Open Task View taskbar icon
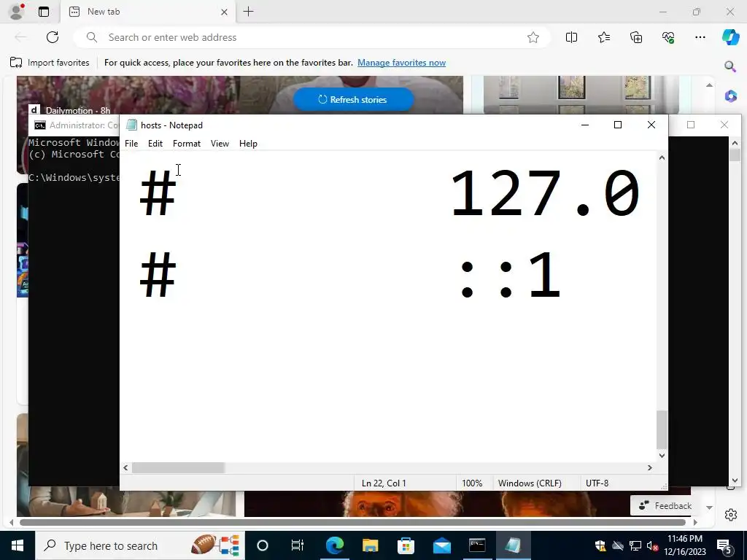747x560 pixels. point(298,545)
